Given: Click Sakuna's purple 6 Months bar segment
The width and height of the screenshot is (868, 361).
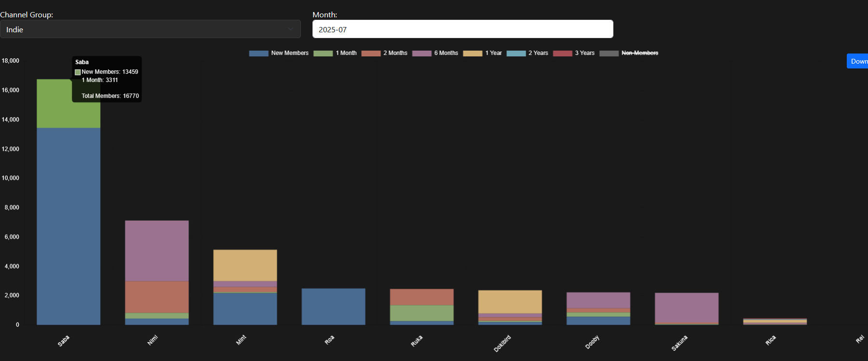Looking at the screenshot, I should tap(686, 308).
